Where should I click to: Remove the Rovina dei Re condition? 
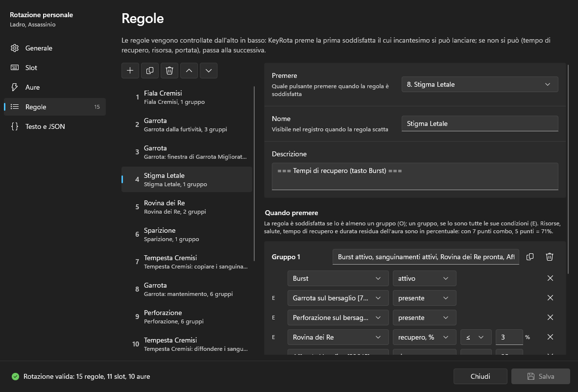tap(550, 337)
